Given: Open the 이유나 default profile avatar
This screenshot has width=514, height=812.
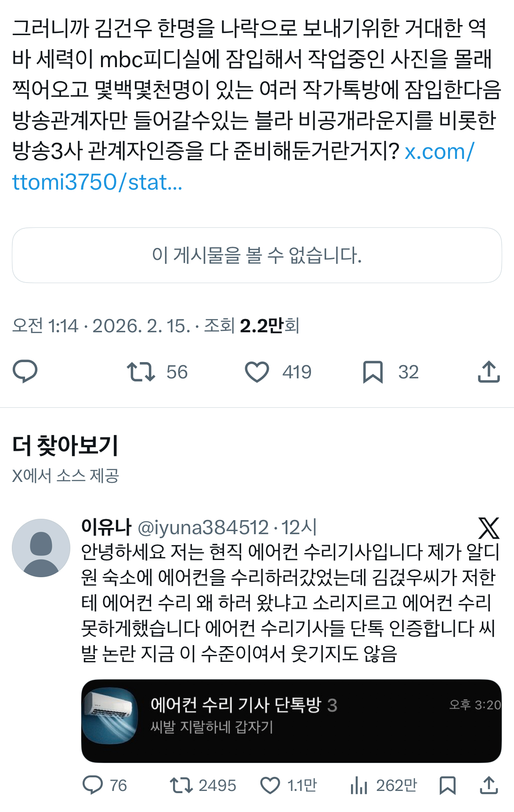Looking at the screenshot, I should click(41, 548).
